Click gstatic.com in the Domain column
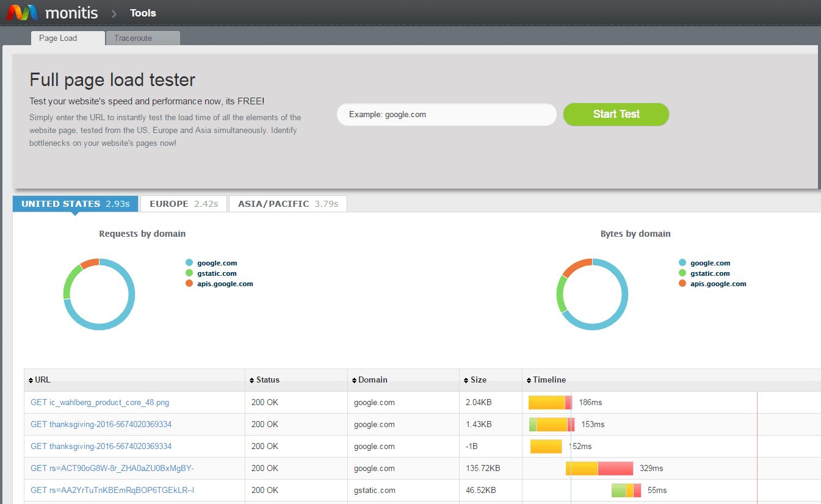Image resolution: width=821 pixels, height=504 pixels. tap(375, 491)
